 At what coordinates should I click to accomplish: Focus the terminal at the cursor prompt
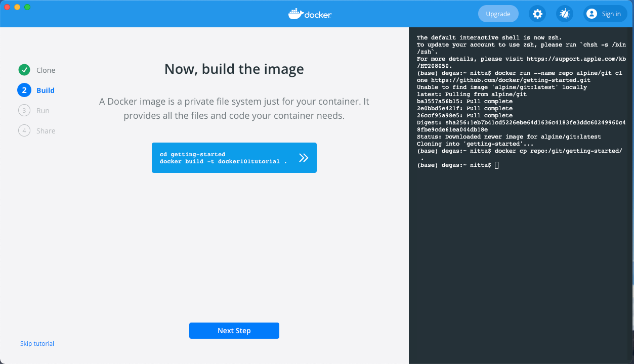click(x=496, y=165)
